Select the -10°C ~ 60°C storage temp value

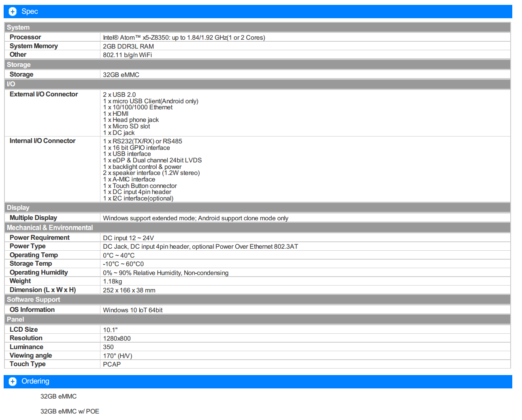point(123,264)
